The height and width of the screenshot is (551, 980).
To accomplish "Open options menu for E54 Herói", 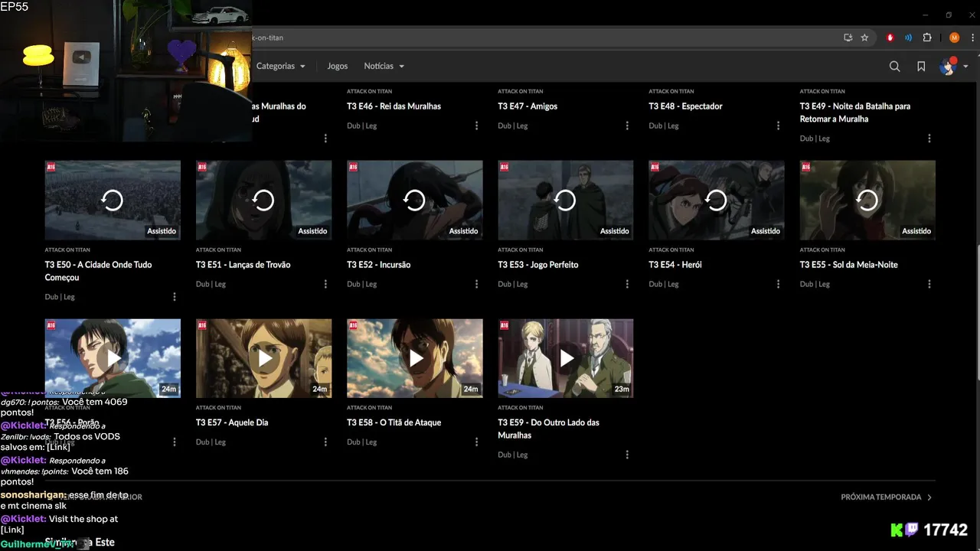I will coord(778,284).
